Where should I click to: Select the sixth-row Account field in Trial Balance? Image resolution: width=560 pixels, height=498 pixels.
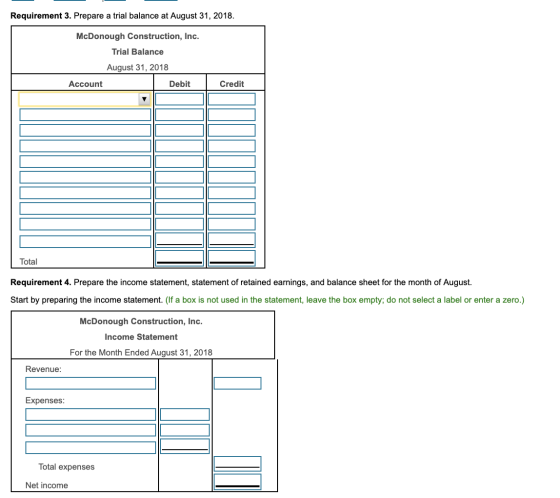(85, 177)
